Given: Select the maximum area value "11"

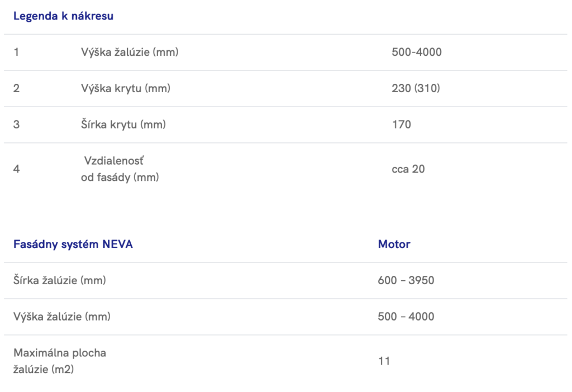Looking at the screenshot, I should [x=384, y=361].
